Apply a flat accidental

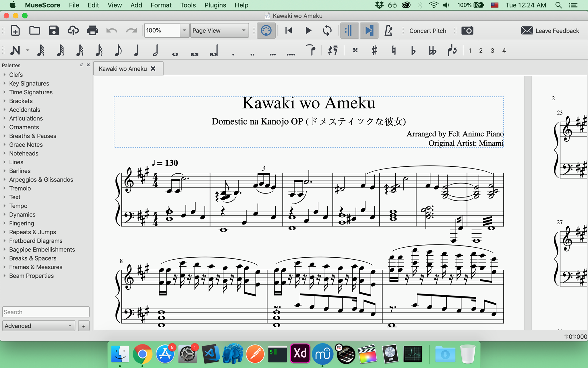(413, 51)
